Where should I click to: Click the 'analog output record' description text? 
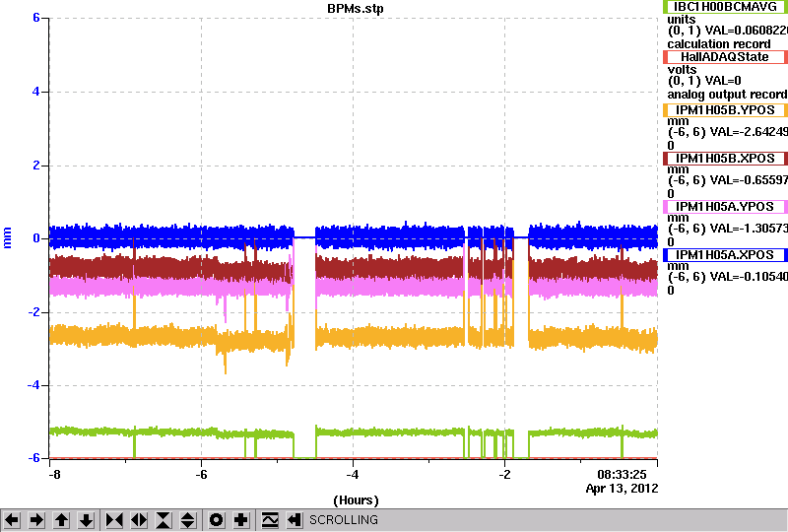[x=727, y=94]
